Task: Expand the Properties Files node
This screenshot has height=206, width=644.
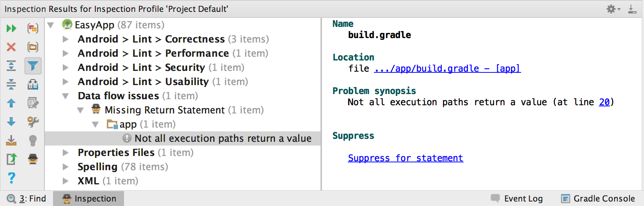Action: tap(65, 153)
